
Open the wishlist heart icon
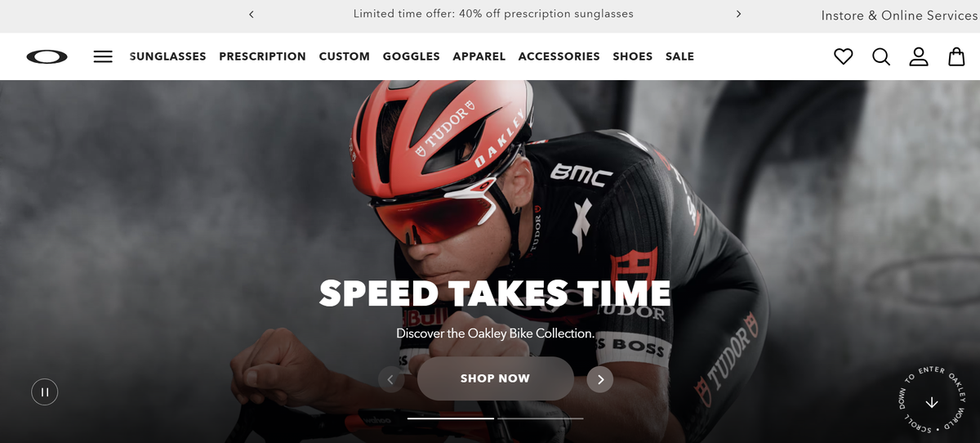click(844, 56)
